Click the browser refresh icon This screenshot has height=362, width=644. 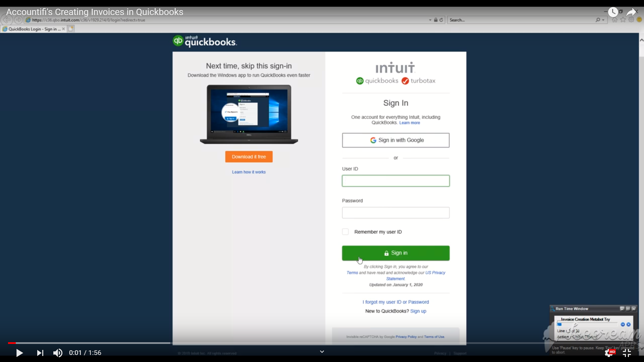(441, 20)
